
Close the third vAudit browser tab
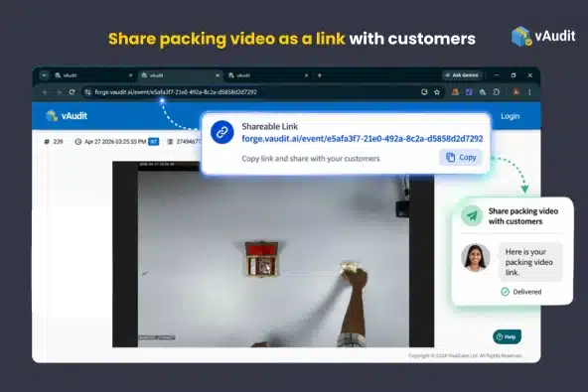[306, 75]
